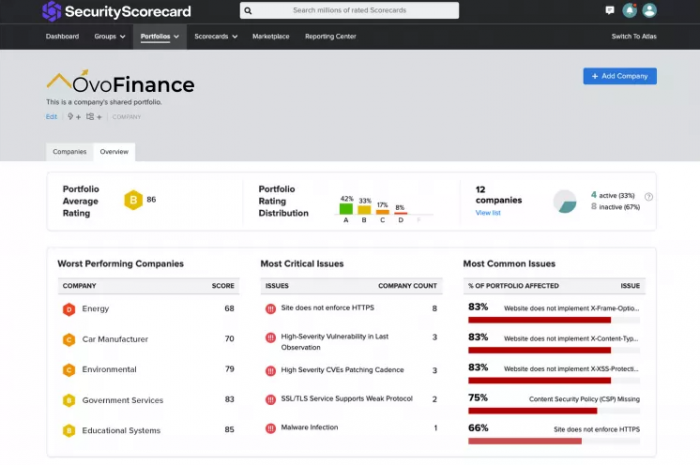Click the SecurityScorecard logo icon
Image resolution: width=700 pixels, height=465 pixels.
tap(51, 11)
